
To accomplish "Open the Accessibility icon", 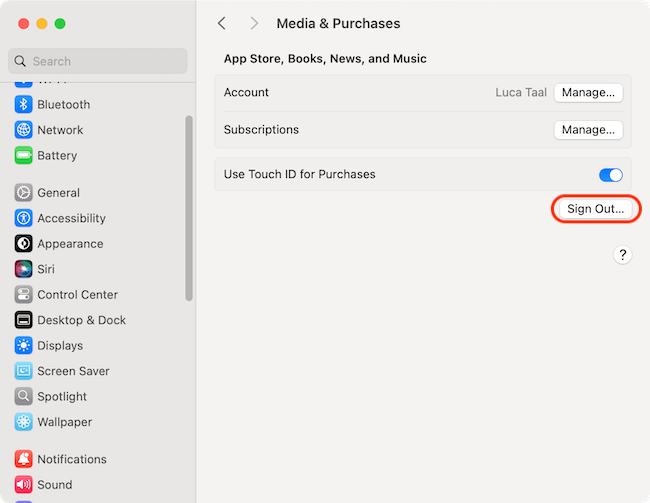I will point(23,218).
